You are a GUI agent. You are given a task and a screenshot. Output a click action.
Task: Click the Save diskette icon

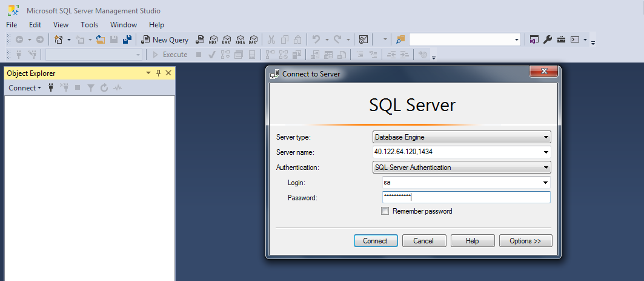pos(114,39)
